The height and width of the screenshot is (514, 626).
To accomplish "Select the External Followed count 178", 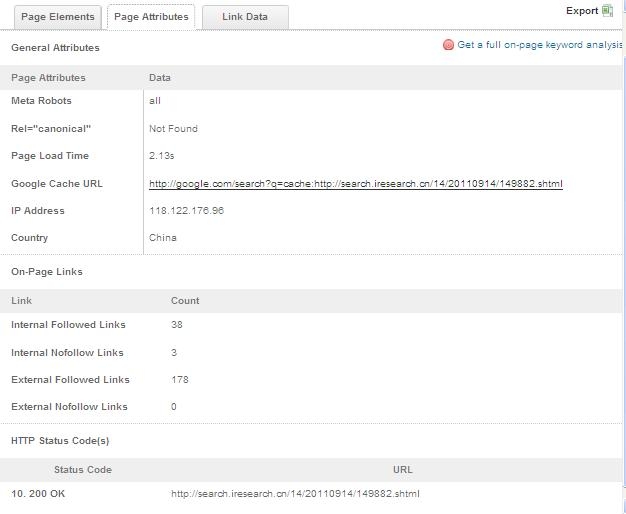I will point(180,380).
